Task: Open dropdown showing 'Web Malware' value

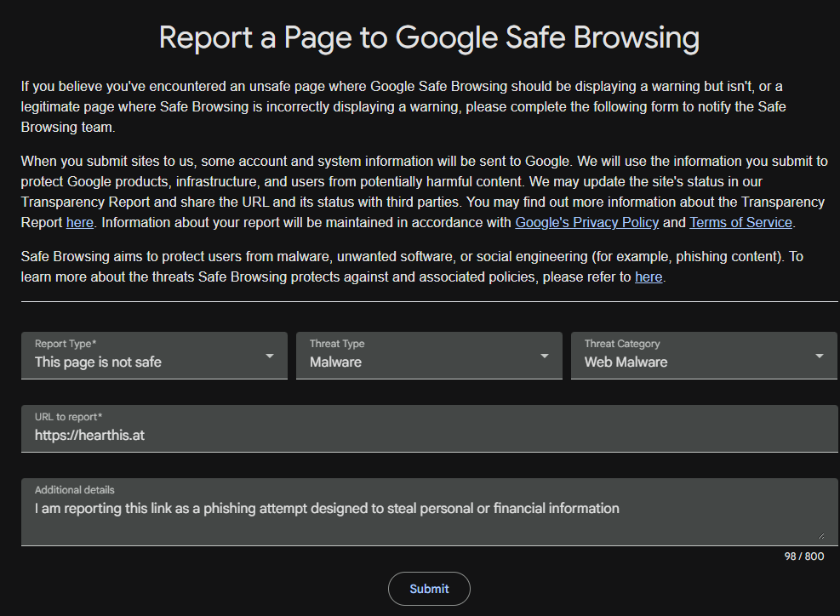Action: [x=704, y=356]
